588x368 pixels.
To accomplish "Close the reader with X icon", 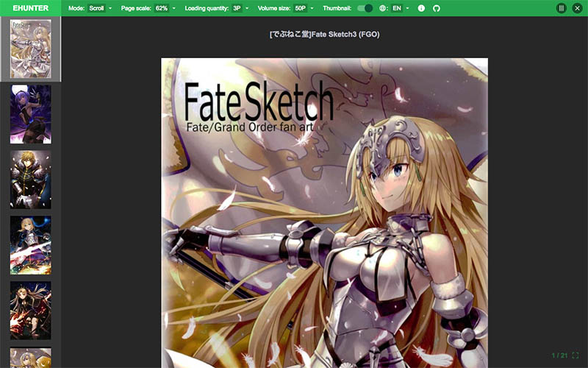I will pyautogui.click(x=577, y=8).
